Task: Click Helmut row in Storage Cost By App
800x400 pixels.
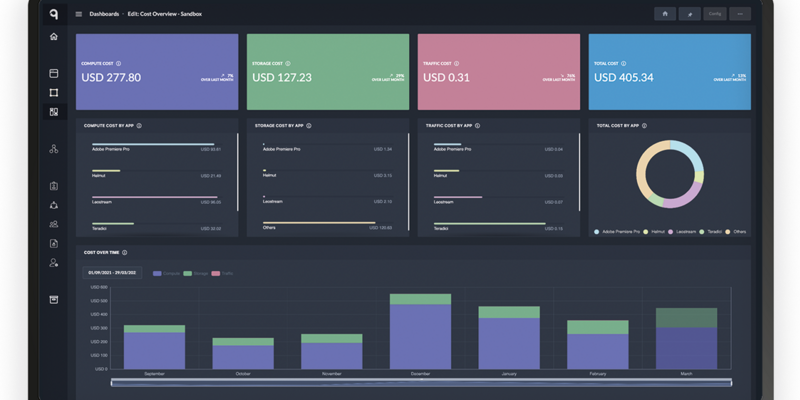Action: click(x=327, y=173)
